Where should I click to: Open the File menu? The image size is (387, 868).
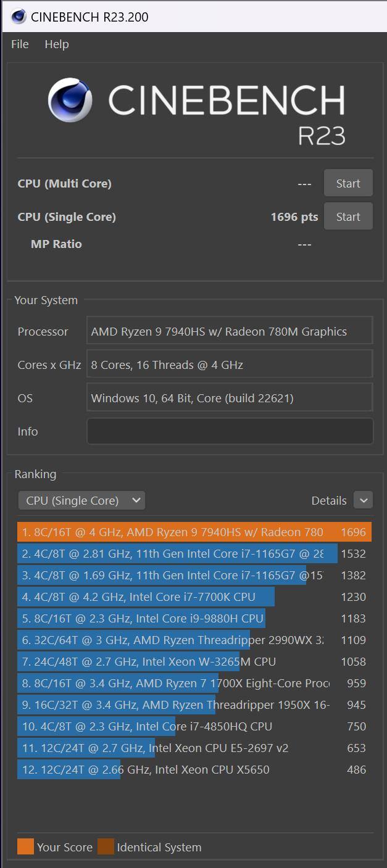tap(20, 44)
